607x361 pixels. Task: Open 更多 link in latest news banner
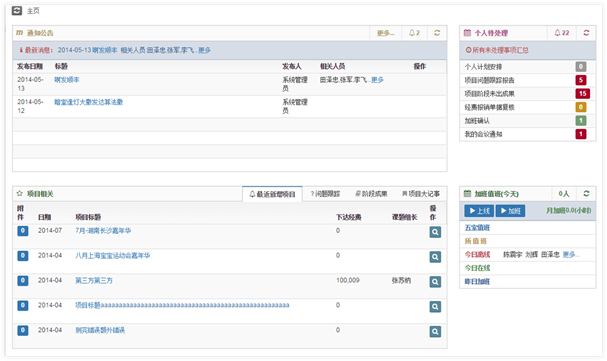(x=204, y=50)
